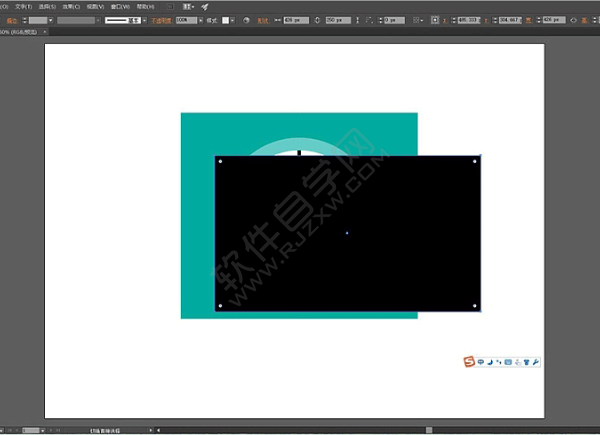Click the wrench icon on Sogou toolbar
The image size is (600, 435).
point(535,362)
